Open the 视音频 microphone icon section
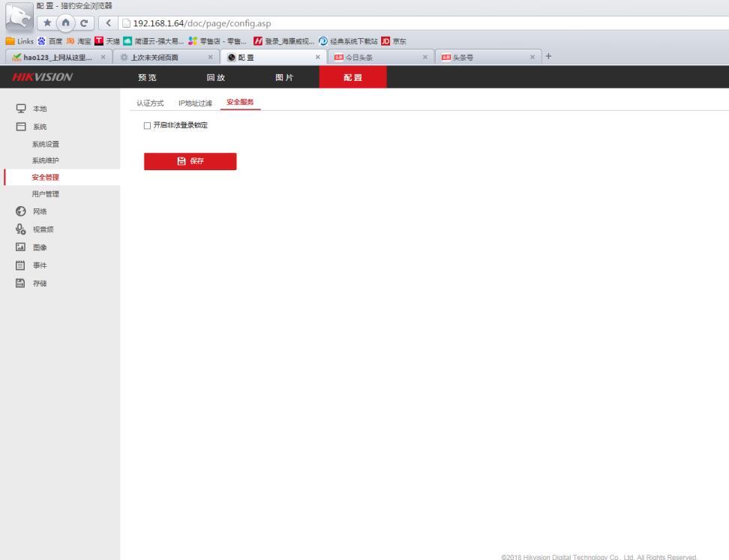The width and height of the screenshot is (729, 560). (21, 229)
